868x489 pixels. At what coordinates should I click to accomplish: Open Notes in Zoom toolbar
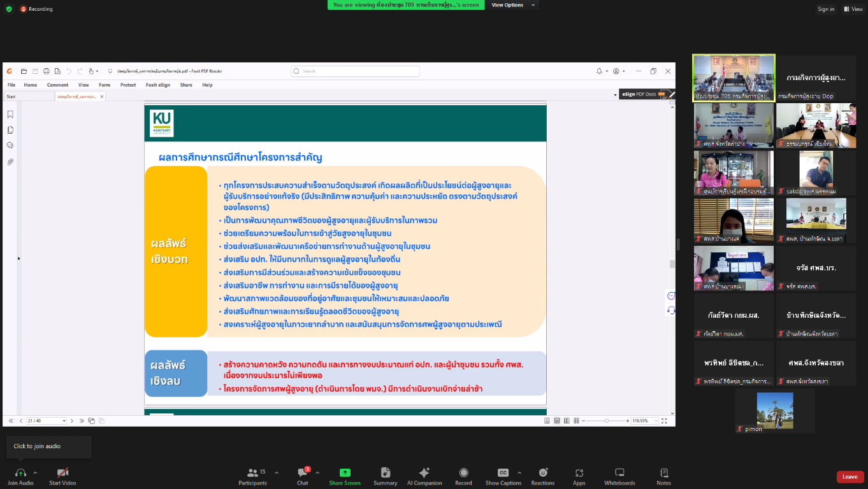pyautogui.click(x=664, y=476)
